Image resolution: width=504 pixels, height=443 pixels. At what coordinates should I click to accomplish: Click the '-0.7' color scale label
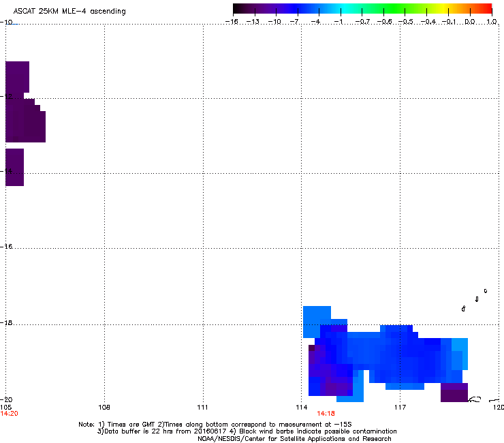[x=362, y=22]
